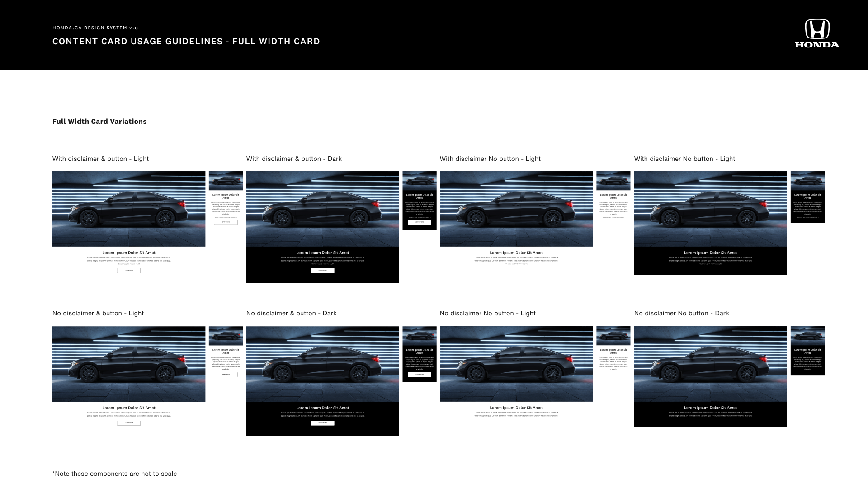This screenshot has width=868, height=488.
Task: Click the '*Note these components are not to scale' footnote
Action: coord(114,474)
